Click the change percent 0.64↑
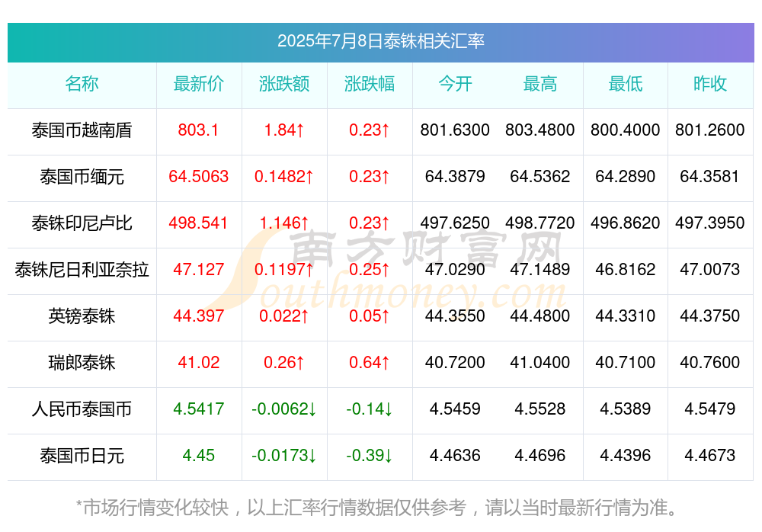 coord(370,362)
